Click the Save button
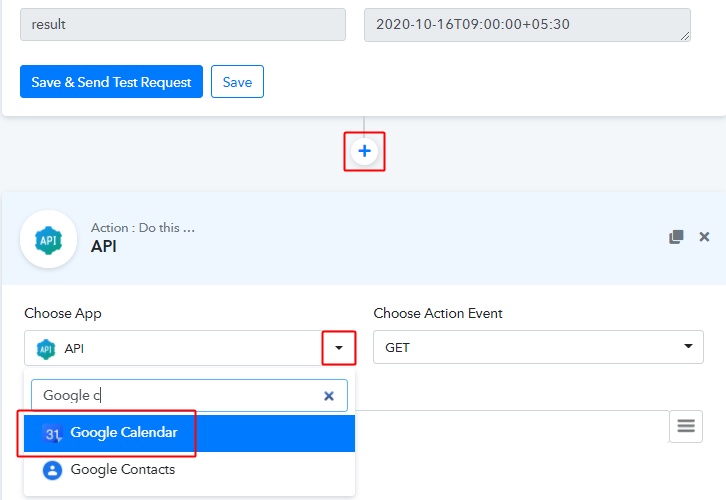The height and width of the screenshot is (500, 726). pos(238,81)
